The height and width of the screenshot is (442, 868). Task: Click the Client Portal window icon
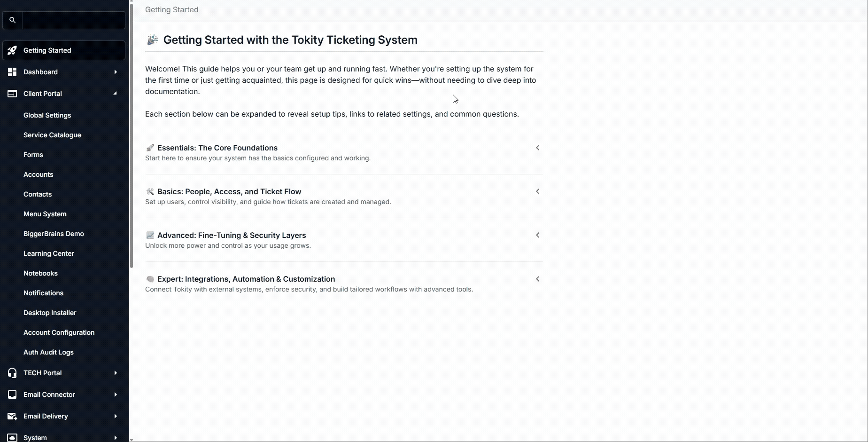12,94
